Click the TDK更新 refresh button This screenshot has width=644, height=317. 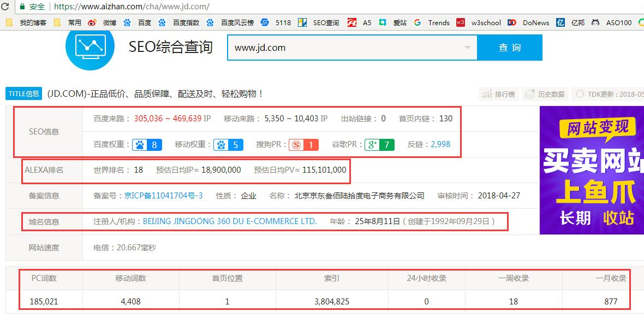coord(608,94)
